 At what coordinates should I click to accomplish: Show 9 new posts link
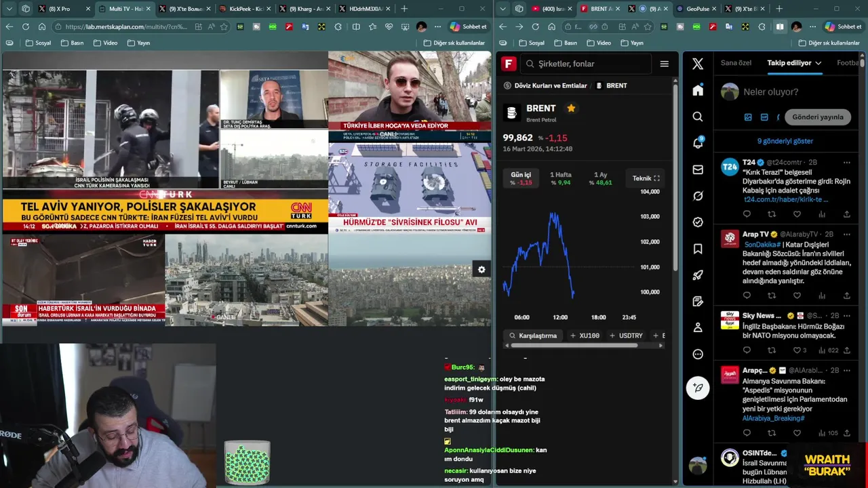[x=785, y=141]
